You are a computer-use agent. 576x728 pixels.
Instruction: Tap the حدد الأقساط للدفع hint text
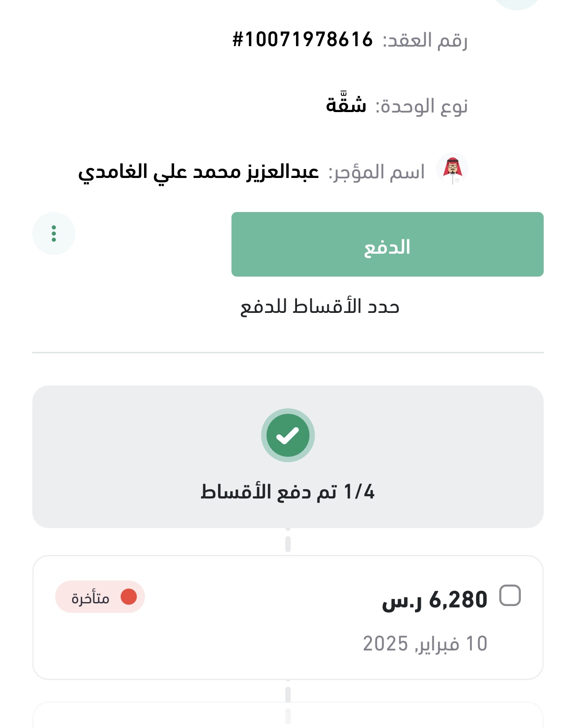320,307
